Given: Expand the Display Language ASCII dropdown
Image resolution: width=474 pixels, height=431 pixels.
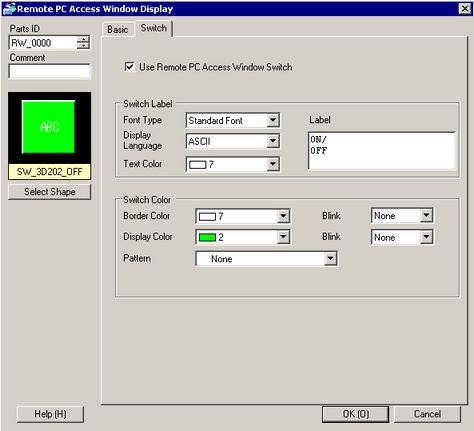Looking at the screenshot, I should coord(233,141).
